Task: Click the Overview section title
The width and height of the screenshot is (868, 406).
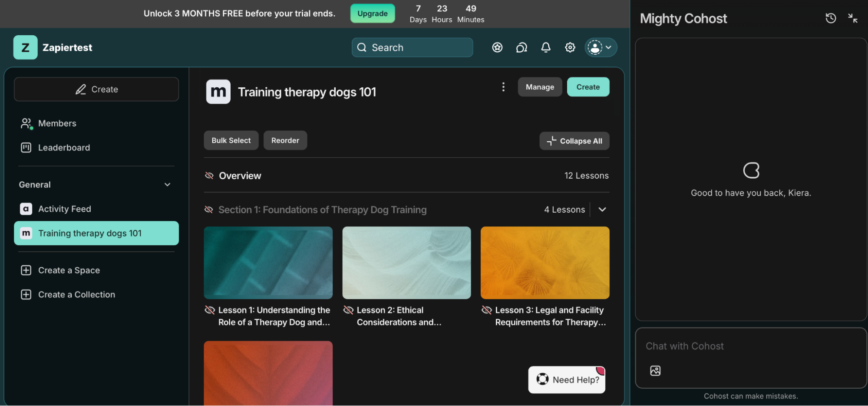Action: point(240,176)
